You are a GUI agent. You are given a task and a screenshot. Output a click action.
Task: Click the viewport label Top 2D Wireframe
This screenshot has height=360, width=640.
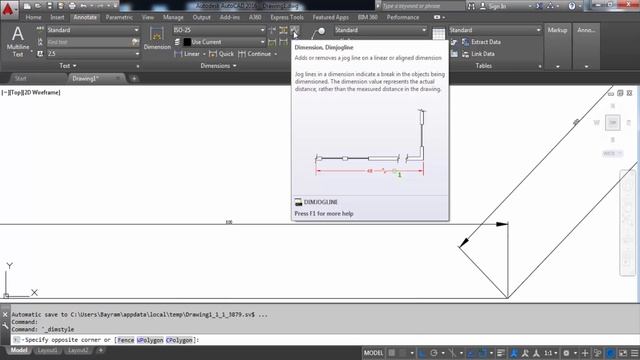[x=31, y=93]
